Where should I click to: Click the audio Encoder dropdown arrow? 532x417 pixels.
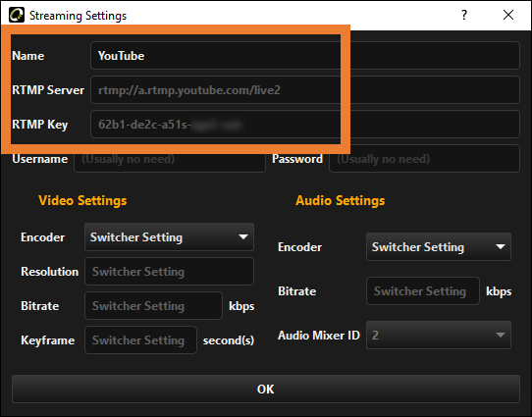(501, 247)
